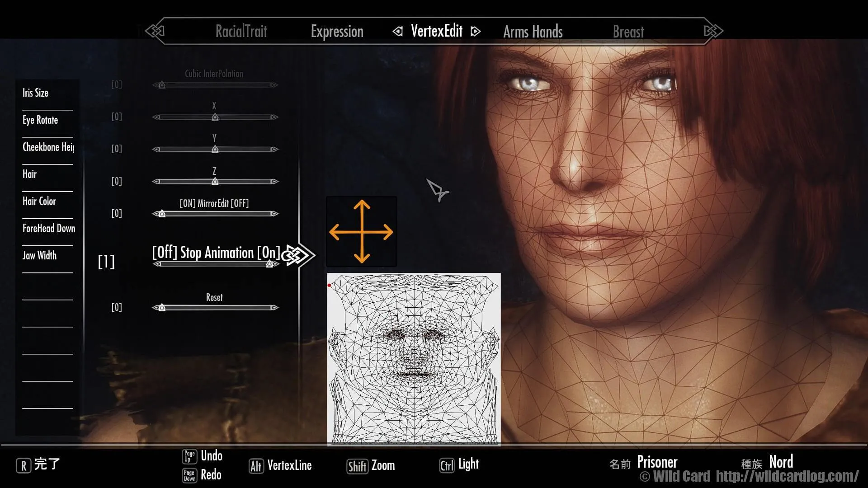Click the Ctrl key Light icon
The image size is (868, 488).
[446, 465]
